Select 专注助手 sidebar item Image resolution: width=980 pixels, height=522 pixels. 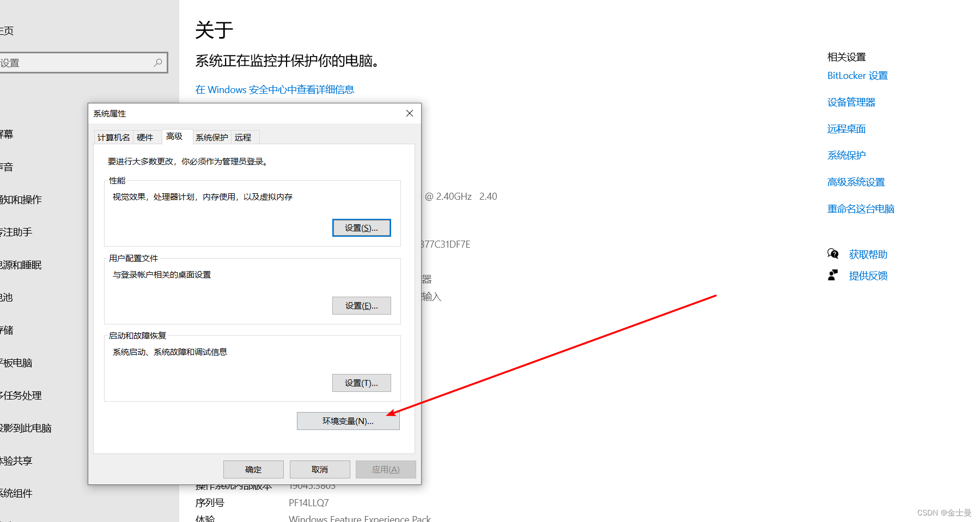tap(16, 232)
